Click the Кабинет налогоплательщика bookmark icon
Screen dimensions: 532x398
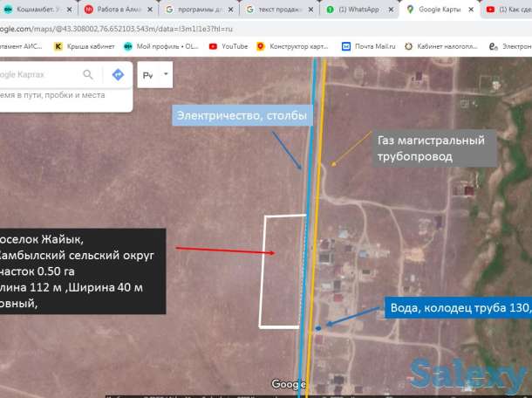[408, 46]
